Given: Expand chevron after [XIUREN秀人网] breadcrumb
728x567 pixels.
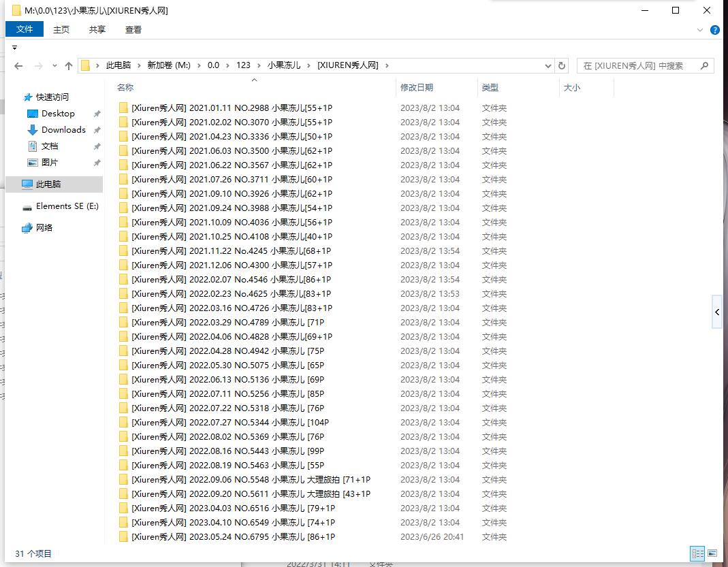Looking at the screenshot, I should (387, 65).
